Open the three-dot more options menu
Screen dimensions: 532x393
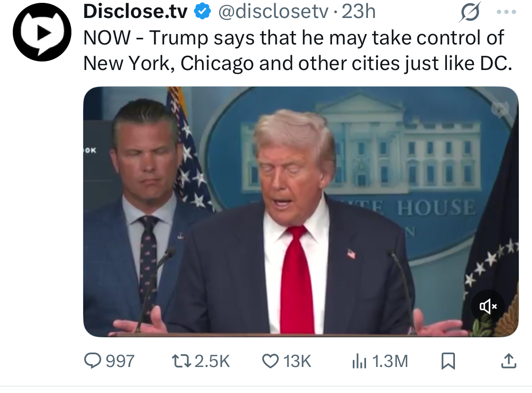coord(506,12)
